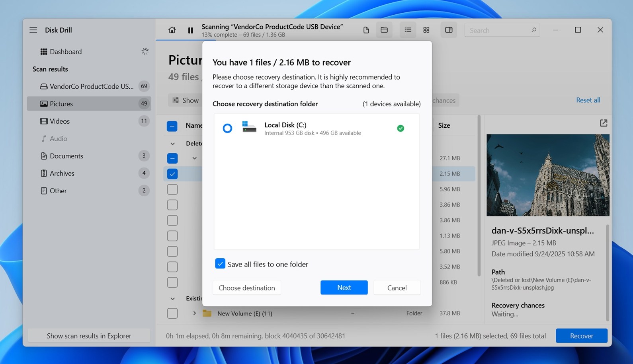The height and width of the screenshot is (364, 633).
Task: Open preview in external window
Action: pos(603,123)
